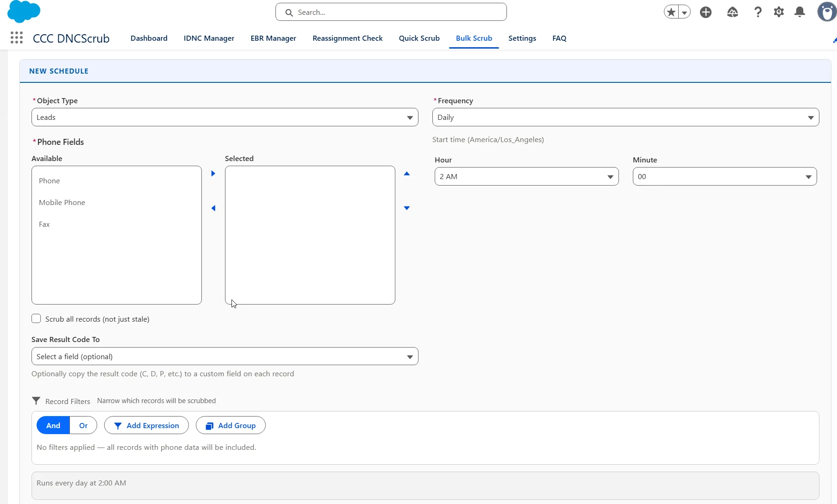Open the FAQ tab
The width and height of the screenshot is (837, 504).
[x=559, y=38]
